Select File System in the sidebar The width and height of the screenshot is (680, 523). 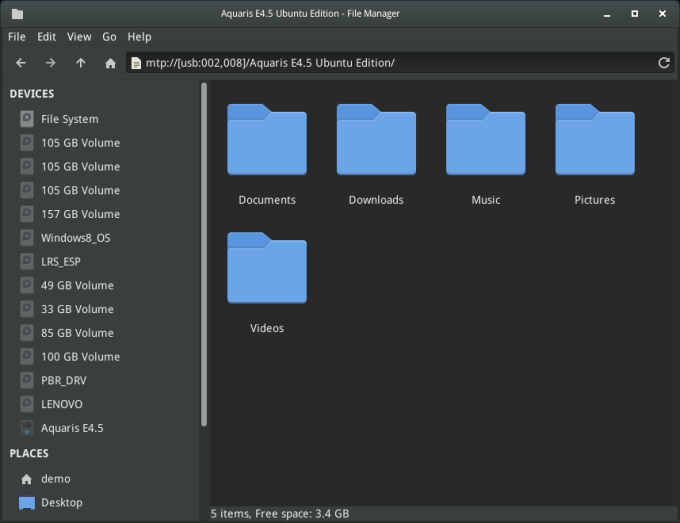point(69,119)
